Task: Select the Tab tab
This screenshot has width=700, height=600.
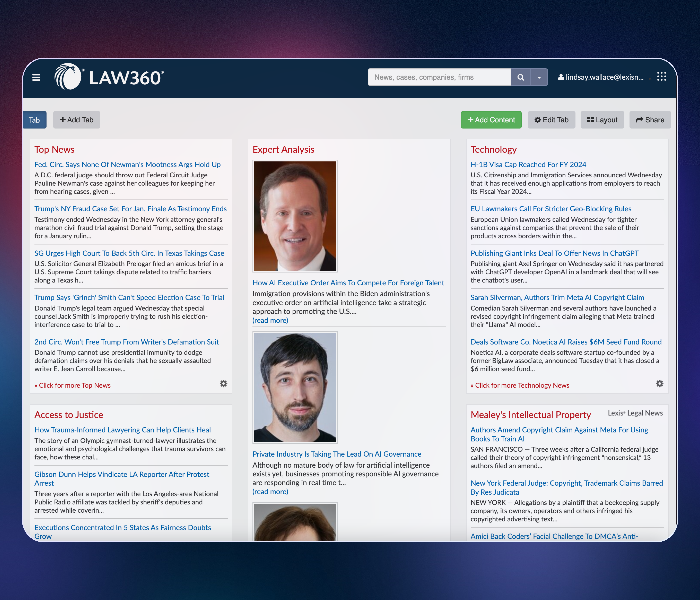Action: point(34,120)
